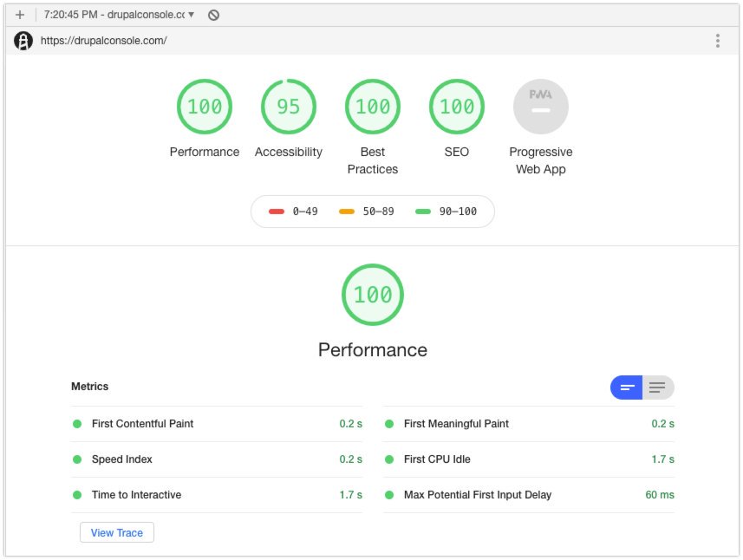Open the drupalconsole.com URL link
The height and width of the screenshot is (560, 743).
[104, 41]
